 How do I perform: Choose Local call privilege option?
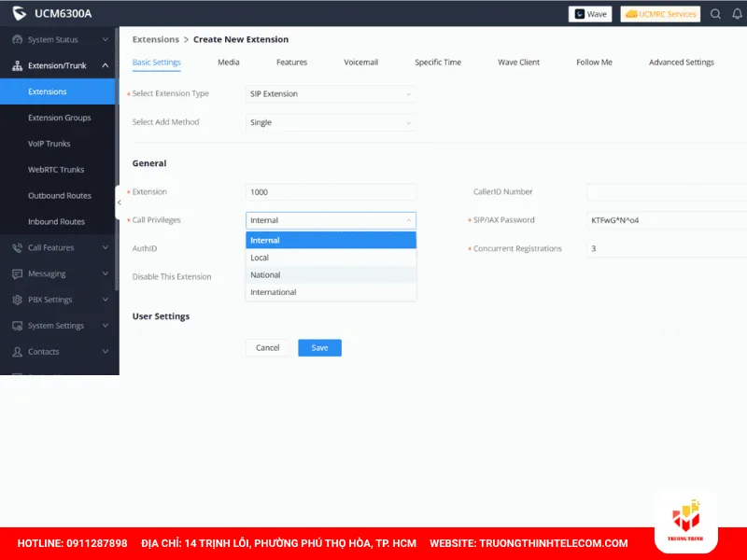(331, 258)
